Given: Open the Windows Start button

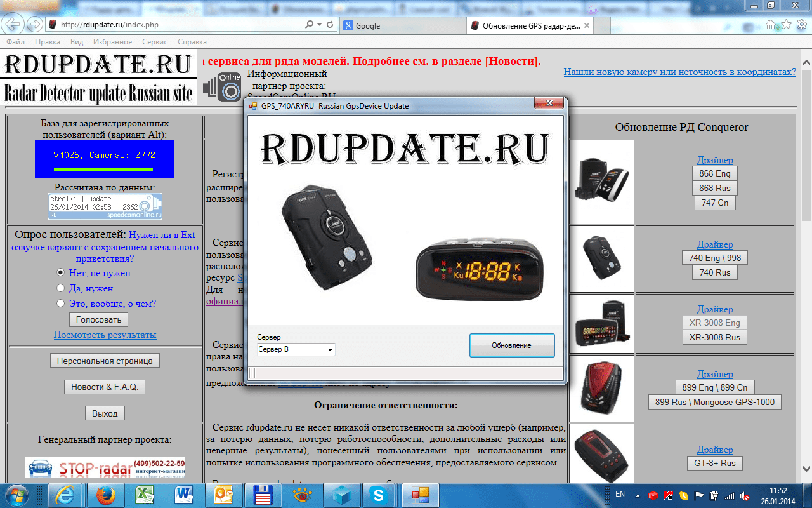Looking at the screenshot, I should click(16, 495).
